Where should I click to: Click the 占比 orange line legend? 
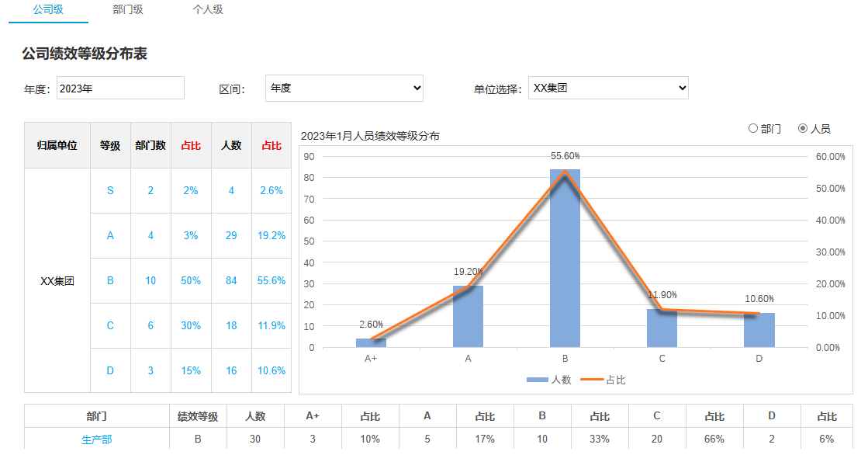[x=591, y=380]
